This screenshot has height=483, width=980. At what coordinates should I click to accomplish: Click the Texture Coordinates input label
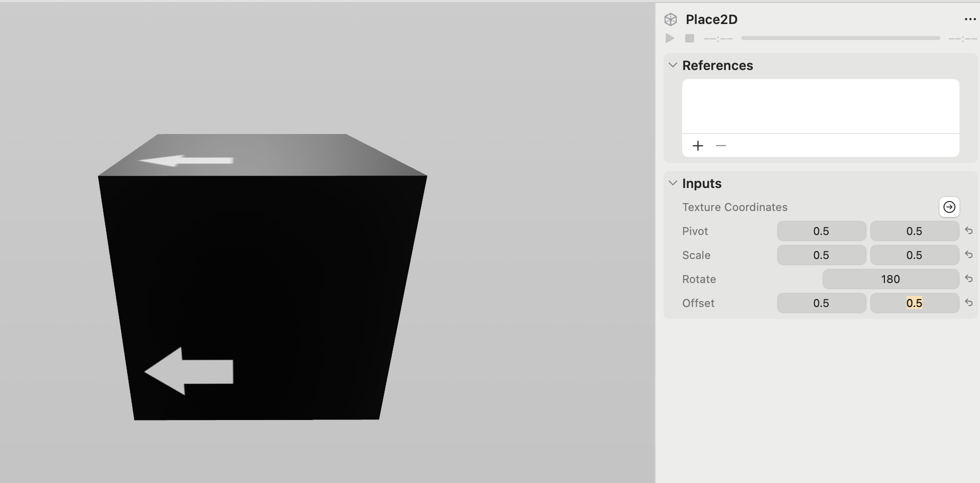point(735,206)
